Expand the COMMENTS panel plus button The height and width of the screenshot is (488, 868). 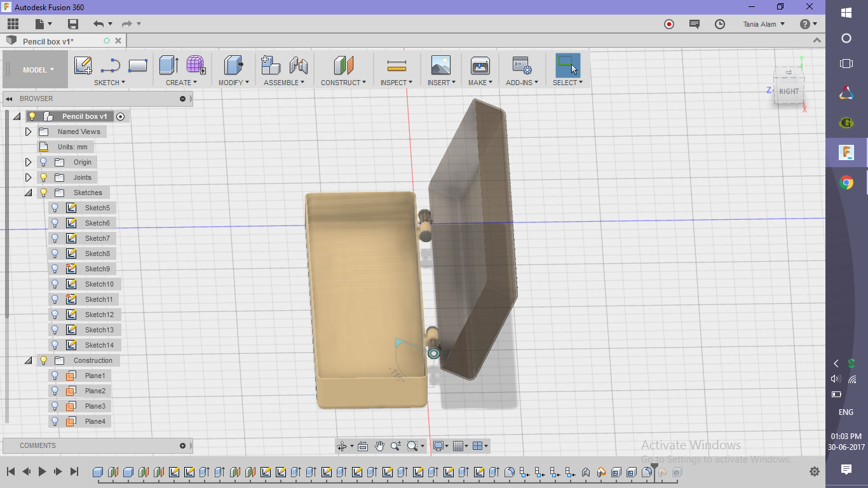click(x=182, y=445)
